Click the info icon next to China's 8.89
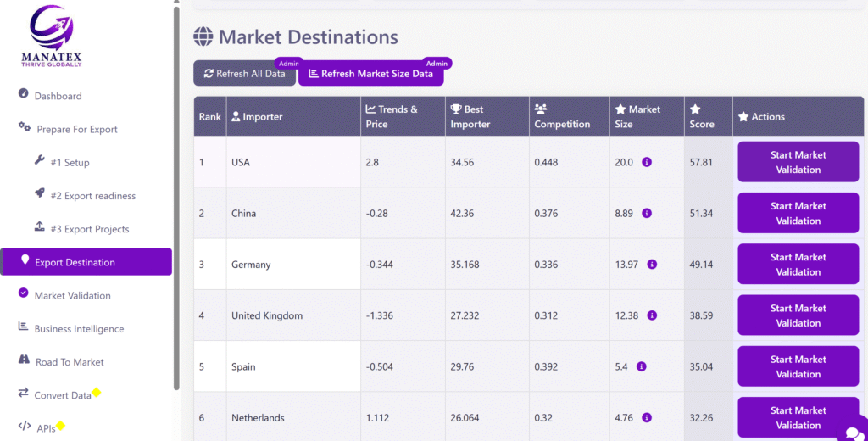 647,214
